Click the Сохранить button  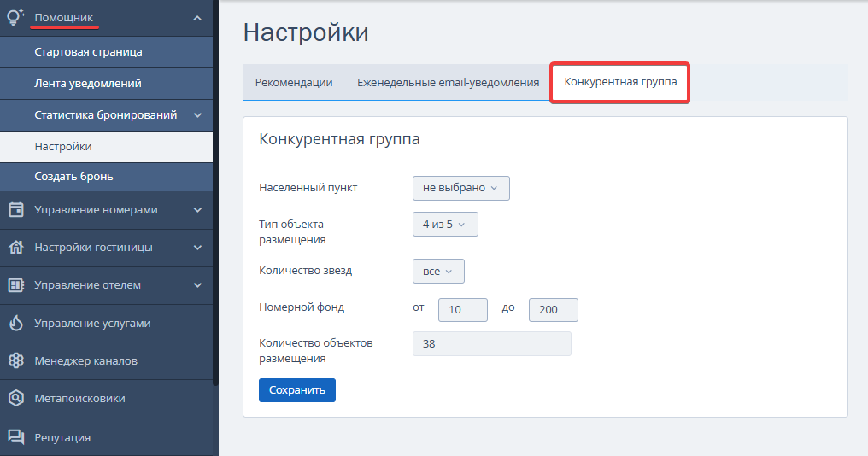tap(297, 390)
